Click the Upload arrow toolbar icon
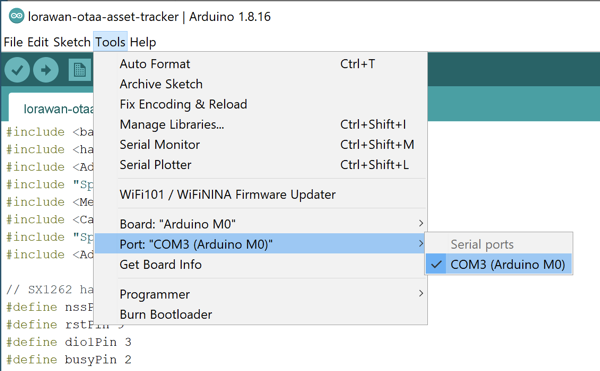The image size is (600, 371). (46, 70)
